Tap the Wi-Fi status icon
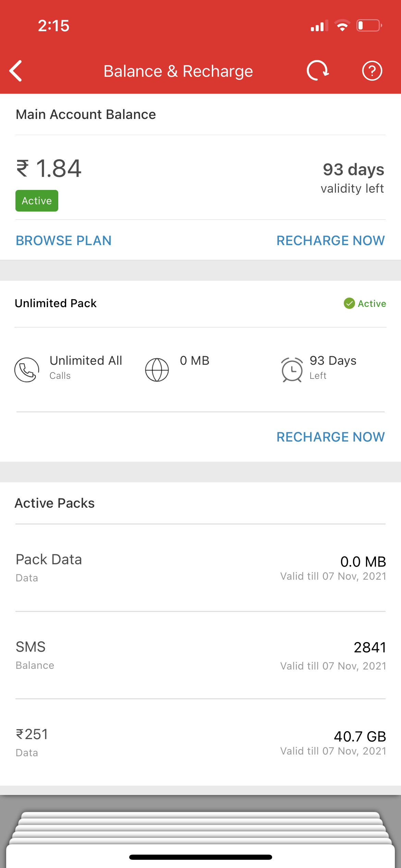Image resolution: width=401 pixels, height=868 pixels. [342, 26]
